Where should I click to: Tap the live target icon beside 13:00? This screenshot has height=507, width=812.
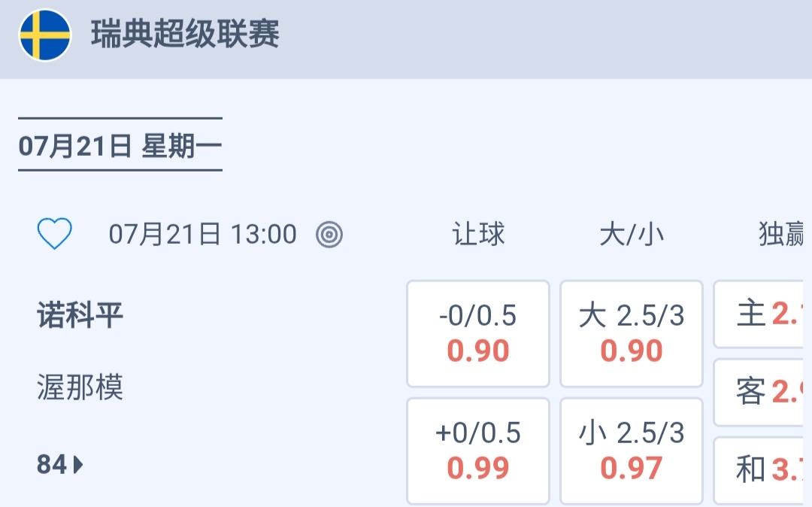pyautogui.click(x=329, y=235)
